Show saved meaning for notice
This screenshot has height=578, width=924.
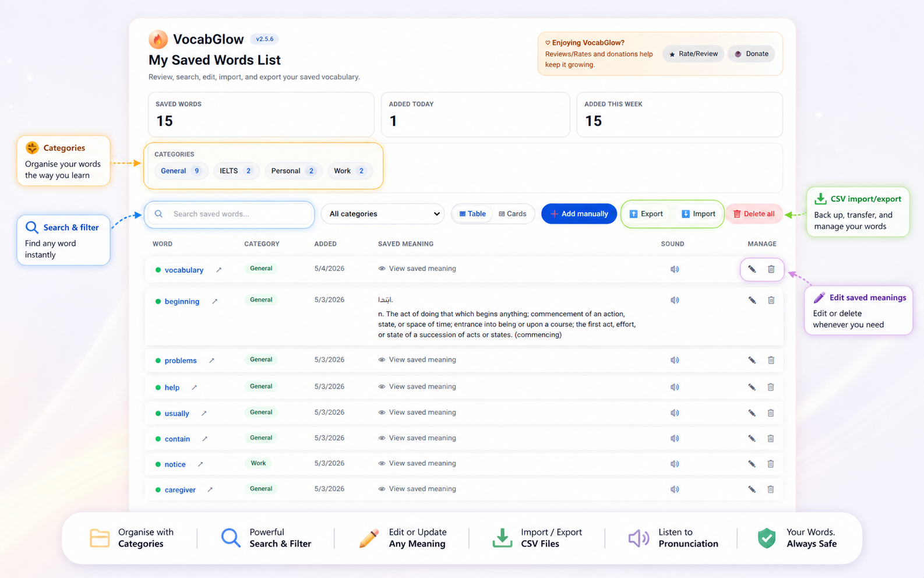pos(417,463)
